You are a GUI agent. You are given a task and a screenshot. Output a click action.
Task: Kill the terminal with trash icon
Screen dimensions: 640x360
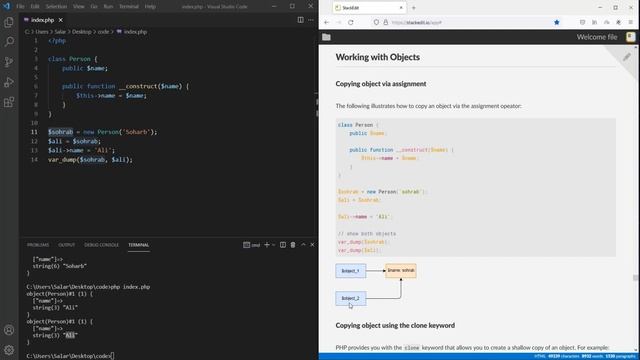[x=293, y=245]
